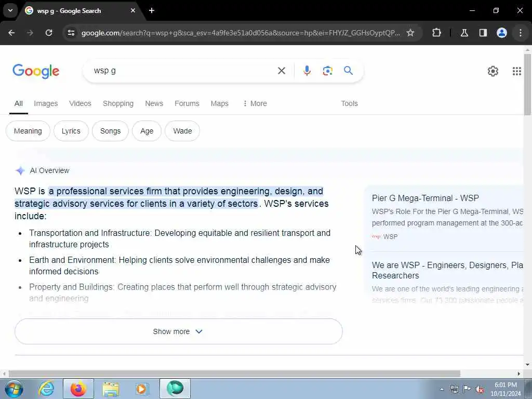The image size is (532, 399).
Task: Choose the Meaning suggestion chip
Action: click(x=28, y=131)
